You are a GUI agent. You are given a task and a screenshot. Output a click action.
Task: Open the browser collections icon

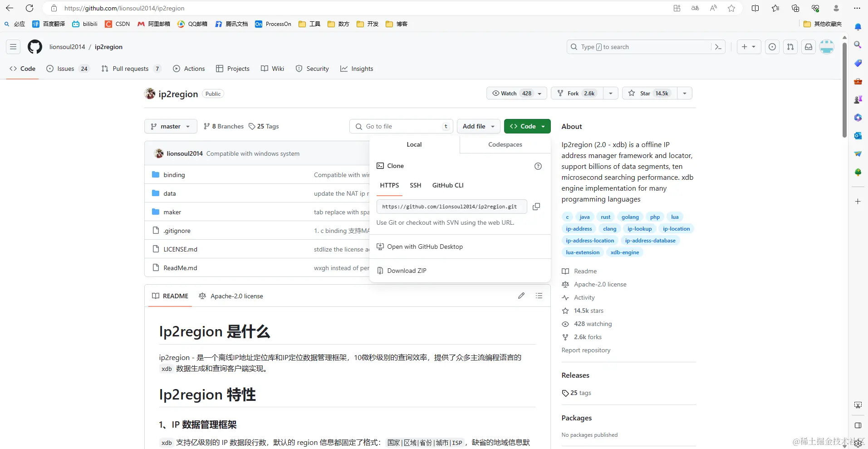[x=795, y=8]
